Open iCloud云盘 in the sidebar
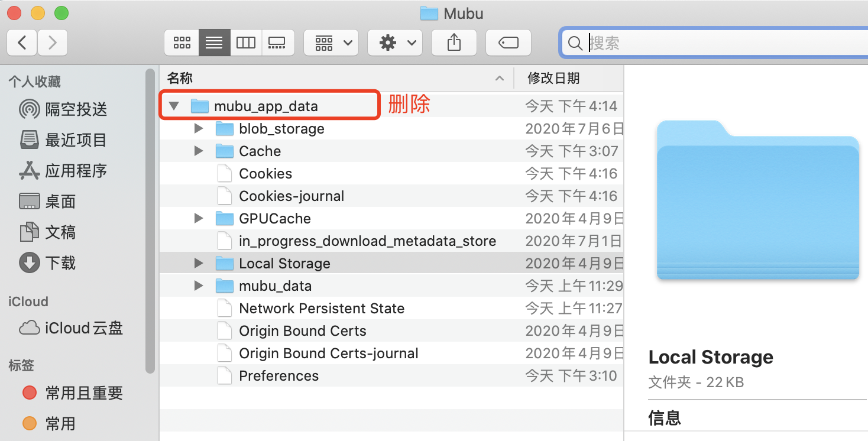The image size is (868, 441). [x=71, y=328]
